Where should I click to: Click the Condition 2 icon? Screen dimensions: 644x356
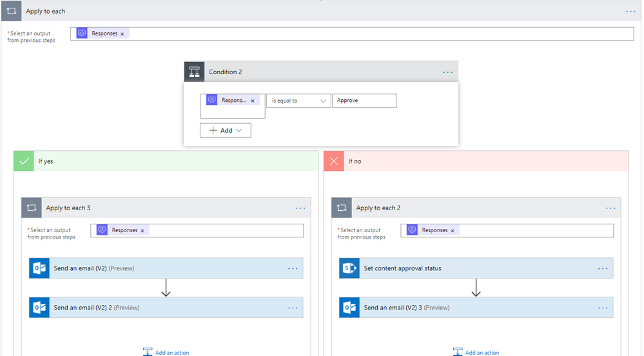[x=194, y=72]
